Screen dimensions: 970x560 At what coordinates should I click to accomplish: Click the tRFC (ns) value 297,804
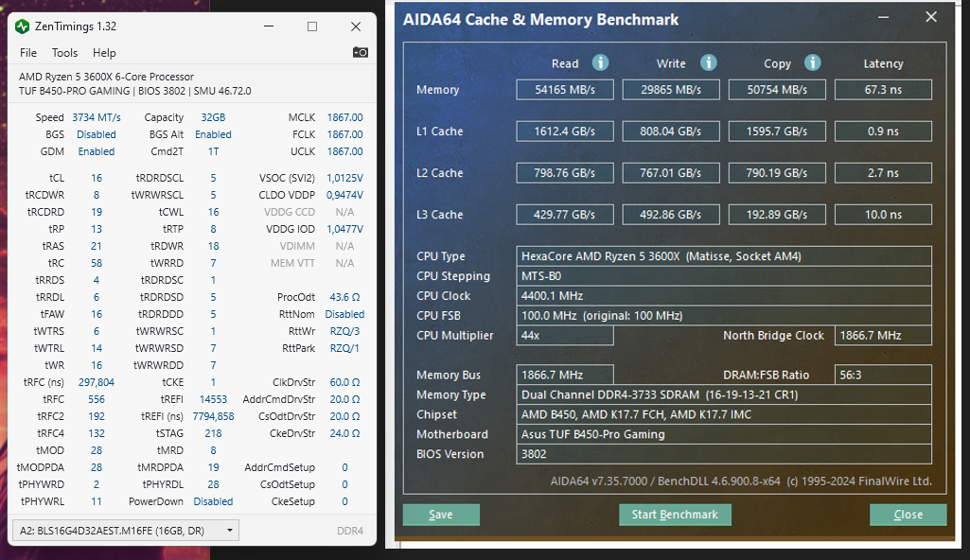point(97,382)
